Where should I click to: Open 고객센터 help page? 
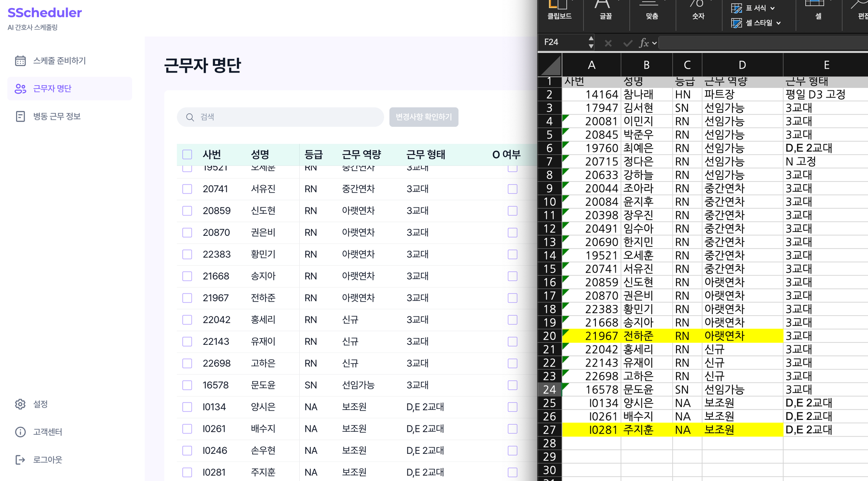coord(47,432)
